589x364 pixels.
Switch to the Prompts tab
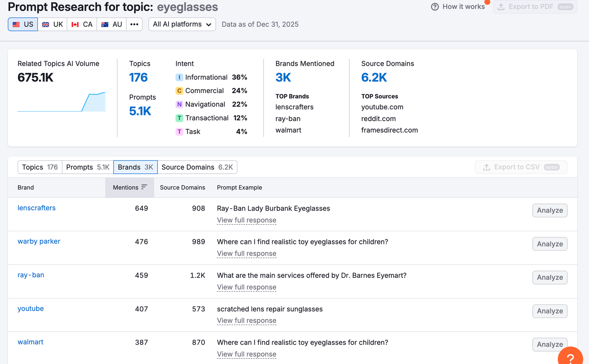coord(88,167)
